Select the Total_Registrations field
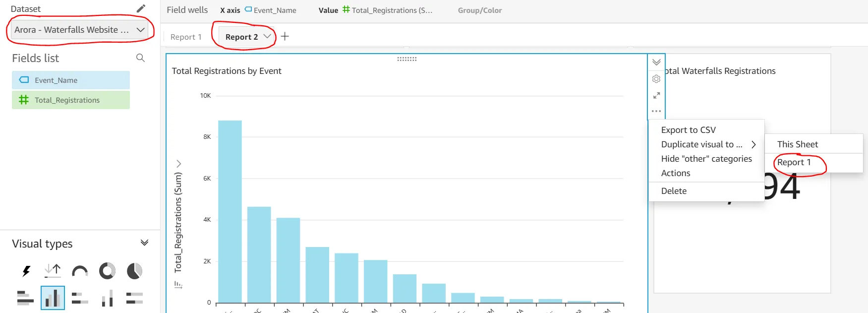Screen dimensions: 868x313 (71, 100)
